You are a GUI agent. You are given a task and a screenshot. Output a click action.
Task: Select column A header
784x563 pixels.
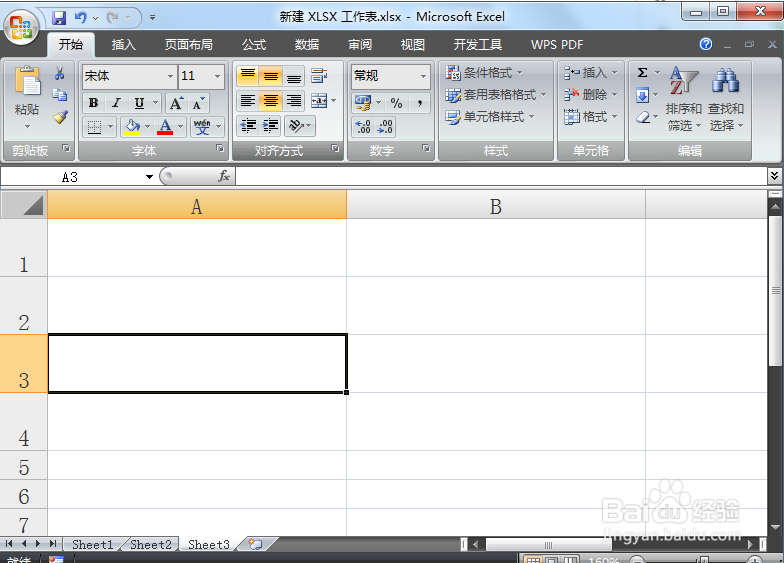[x=197, y=206]
